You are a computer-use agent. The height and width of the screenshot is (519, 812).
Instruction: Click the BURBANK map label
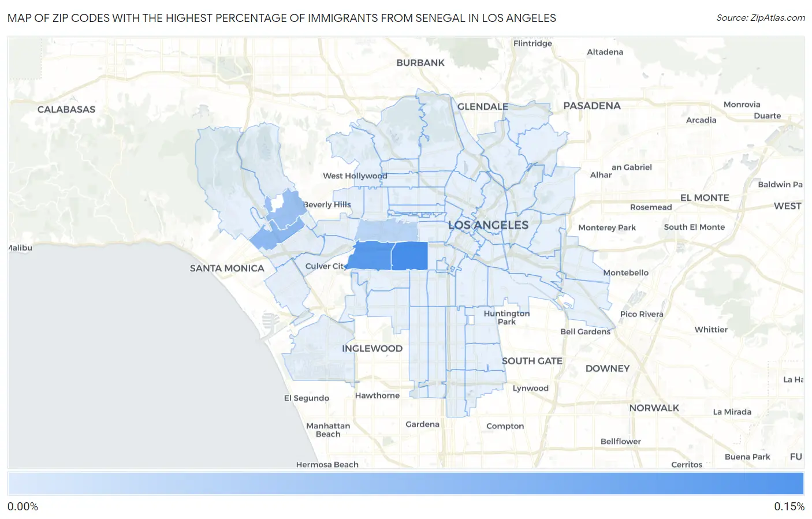[x=420, y=63]
